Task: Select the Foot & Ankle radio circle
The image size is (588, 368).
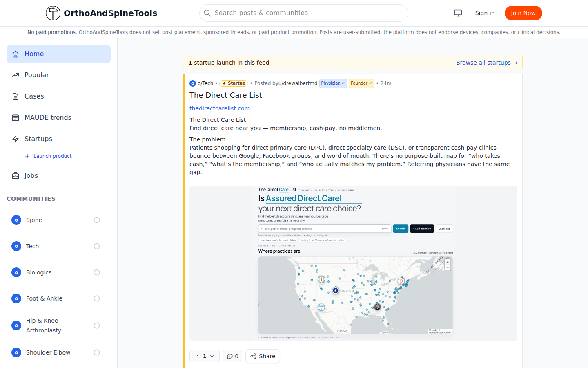Action: point(97,298)
